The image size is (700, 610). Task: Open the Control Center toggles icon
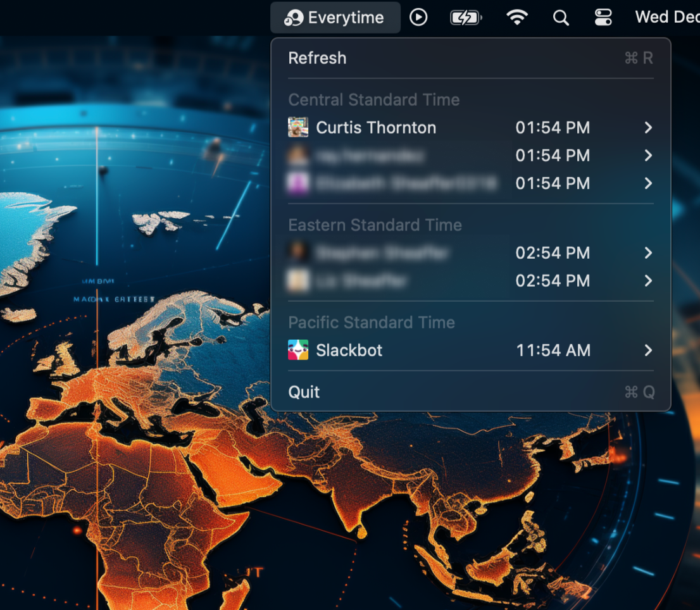coord(603,18)
